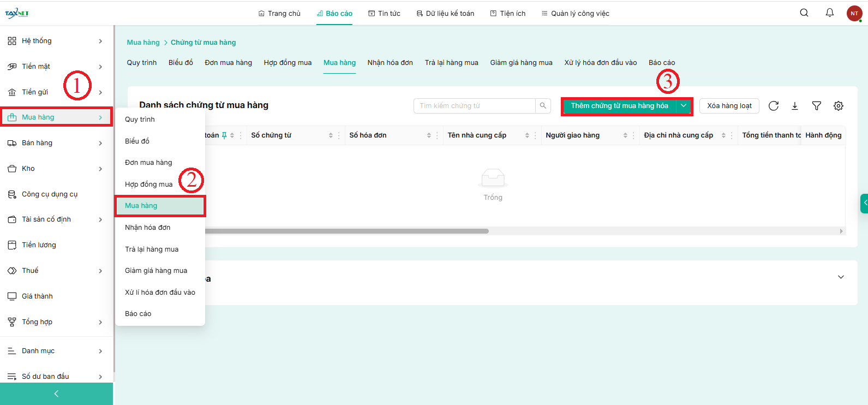Expand the collapsed panel chevron below table
The height and width of the screenshot is (405, 868).
(841, 277)
